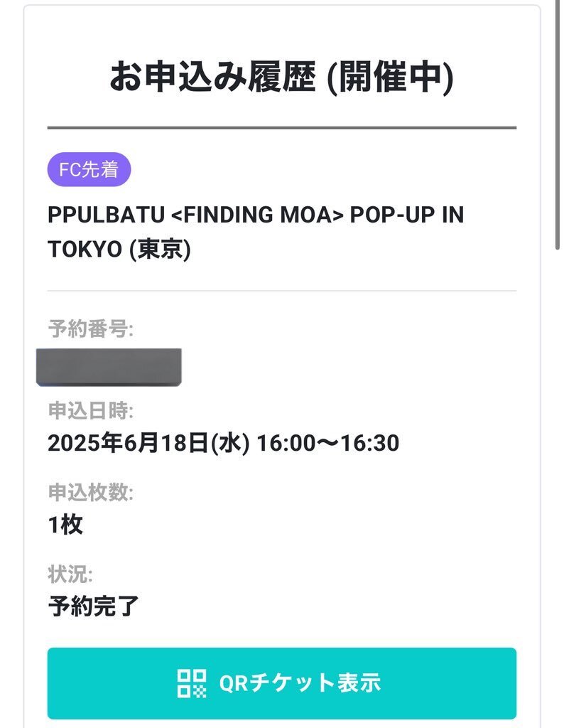This screenshot has width=564, height=728.
Task: Select the 予約完了 status text
Action: [x=93, y=606]
